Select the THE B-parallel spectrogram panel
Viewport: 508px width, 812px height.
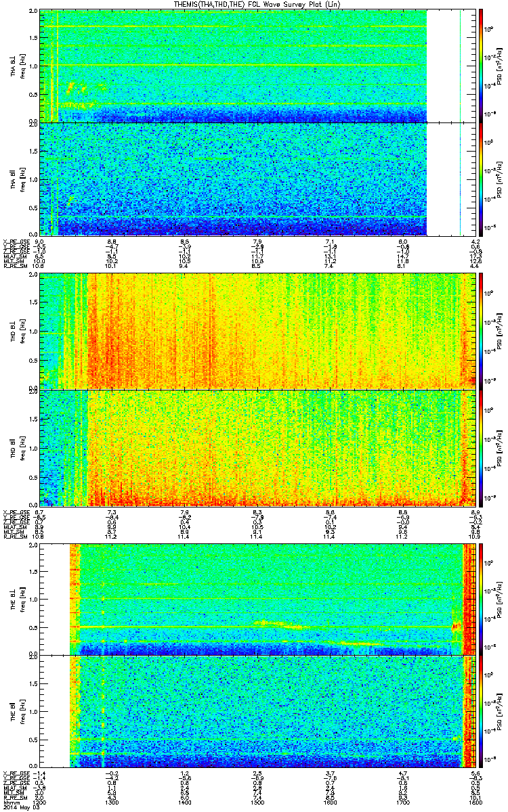(x=258, y=710)
